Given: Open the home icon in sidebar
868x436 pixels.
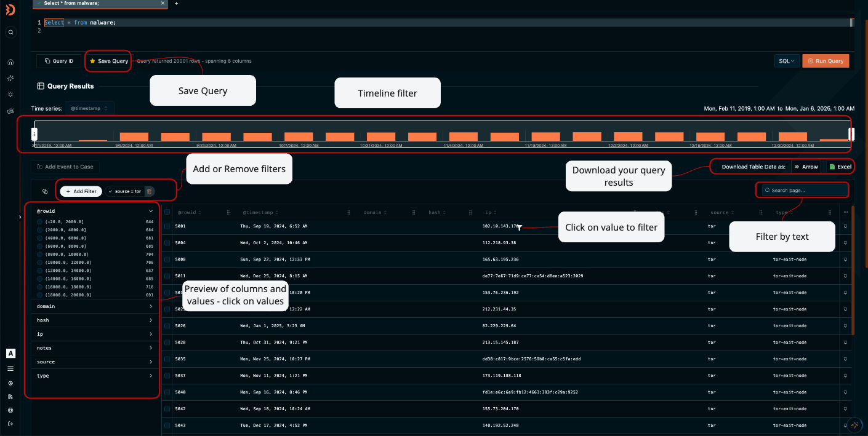Looking at the screenshot, I should point(10,62).
